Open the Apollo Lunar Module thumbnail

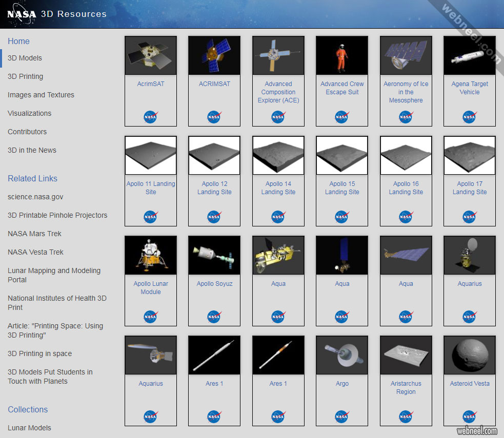(151, 255)
